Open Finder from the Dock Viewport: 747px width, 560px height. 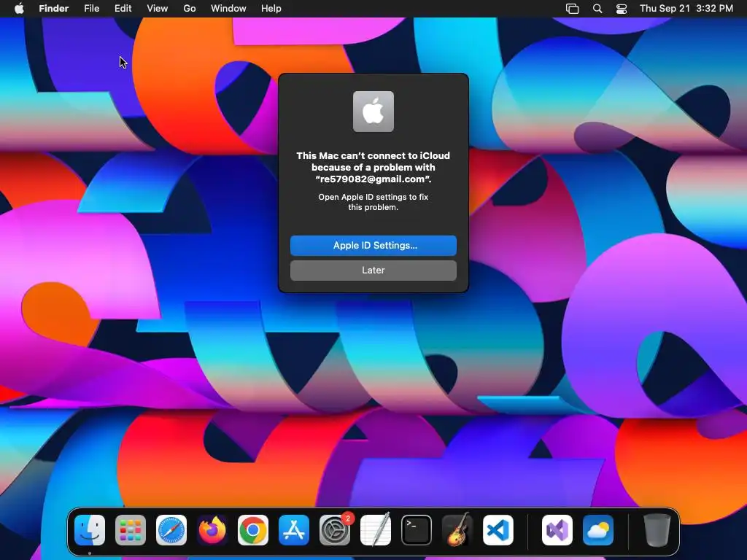90,530
